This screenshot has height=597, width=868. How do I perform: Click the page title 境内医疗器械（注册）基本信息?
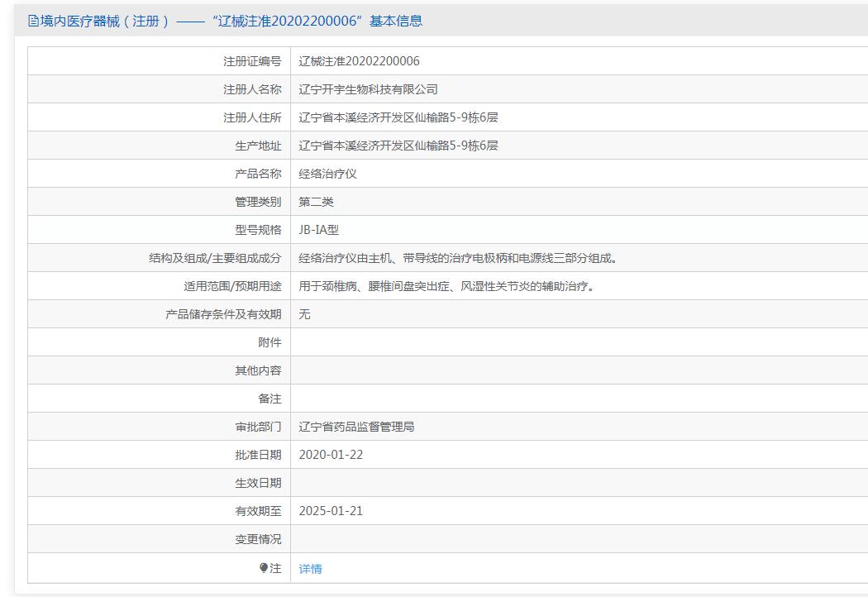click(x=231, y=21)
